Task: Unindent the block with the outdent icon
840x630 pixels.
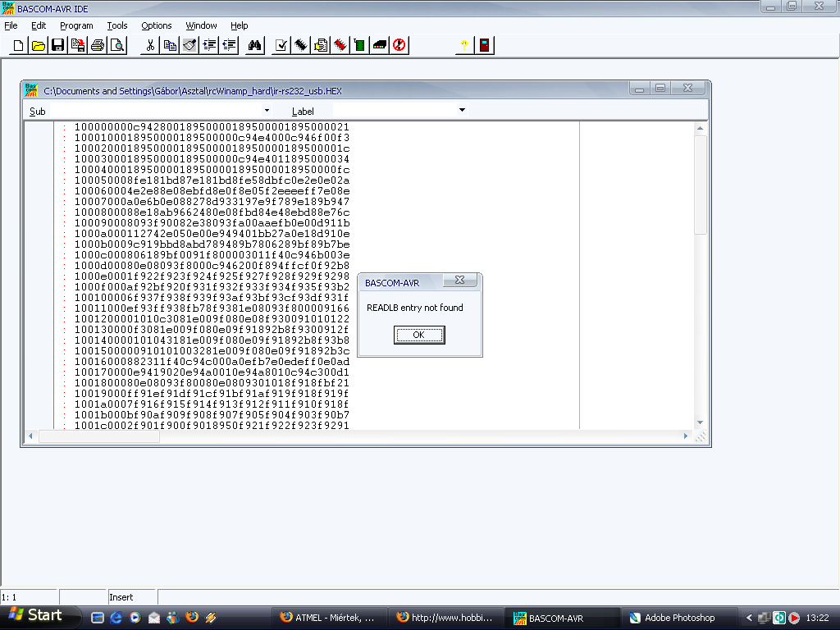Action: pyautogui.click(x=230, y=46)
